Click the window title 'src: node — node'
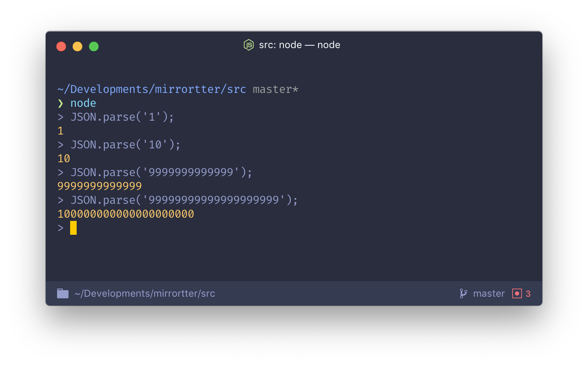This screenshot has height=366, width=588. (x=300, y=45)
